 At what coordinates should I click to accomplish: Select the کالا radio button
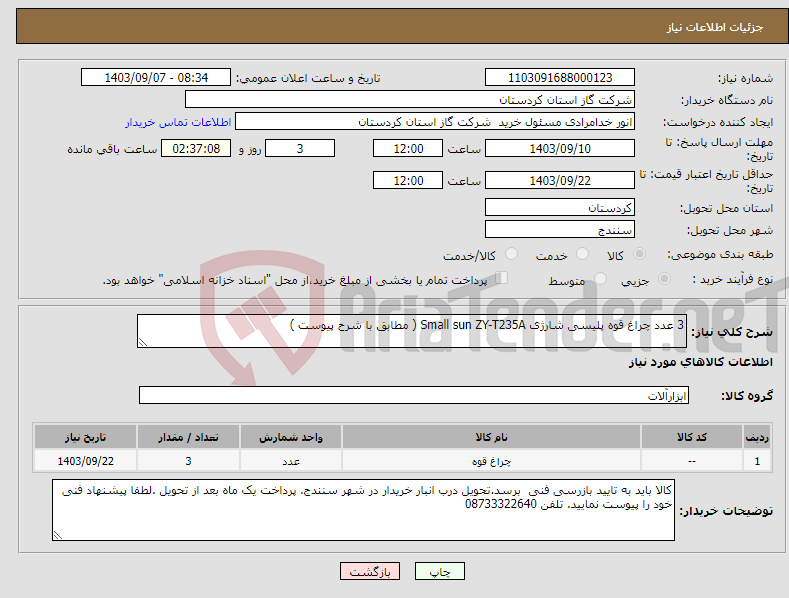(x=640, y=254)
